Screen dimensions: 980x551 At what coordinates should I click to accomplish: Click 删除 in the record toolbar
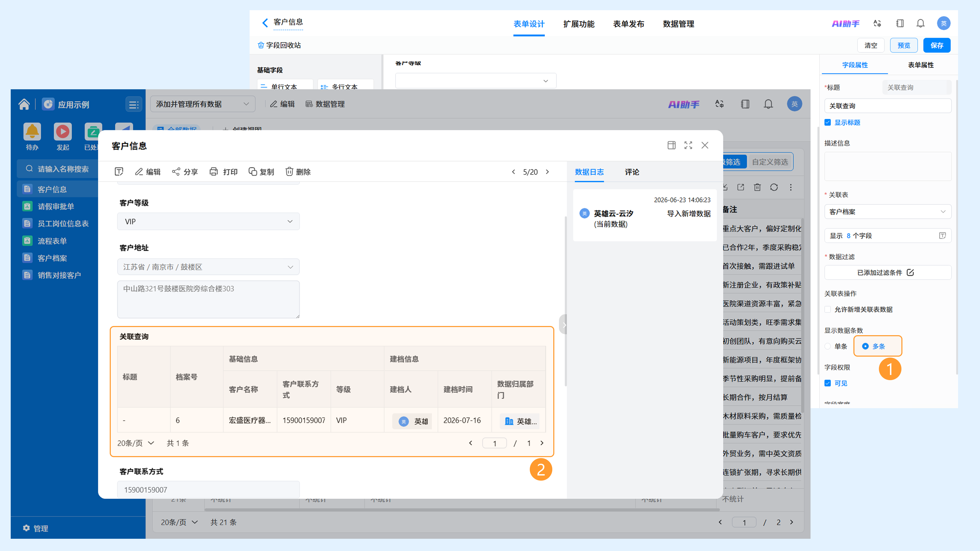click(298, 172)
